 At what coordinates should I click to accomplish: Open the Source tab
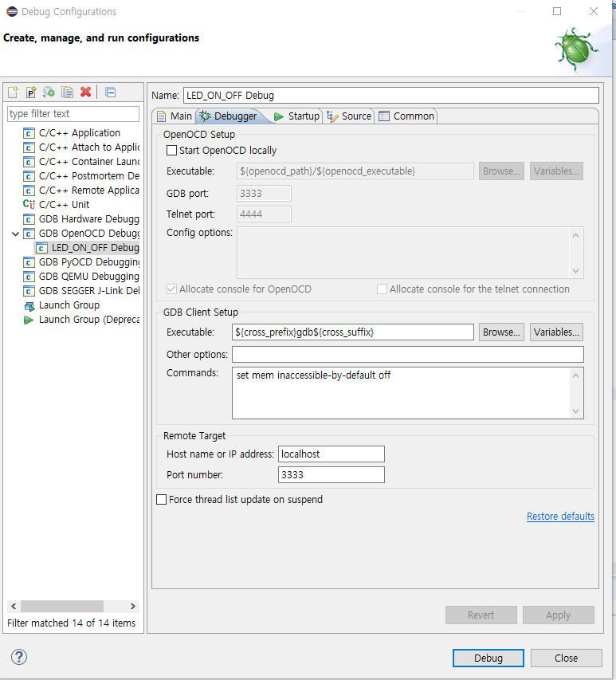pyautogui.click(x=350, y=116)
